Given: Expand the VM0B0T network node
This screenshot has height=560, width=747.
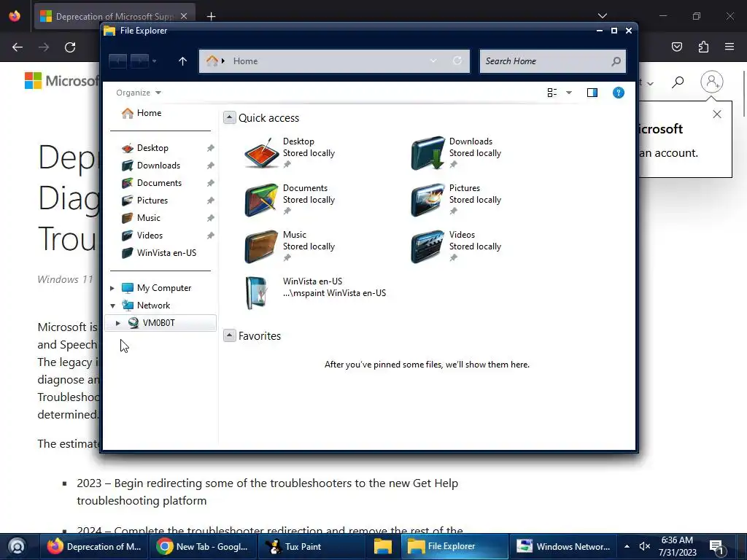Looking at the screenshot, I should point(117,323).
